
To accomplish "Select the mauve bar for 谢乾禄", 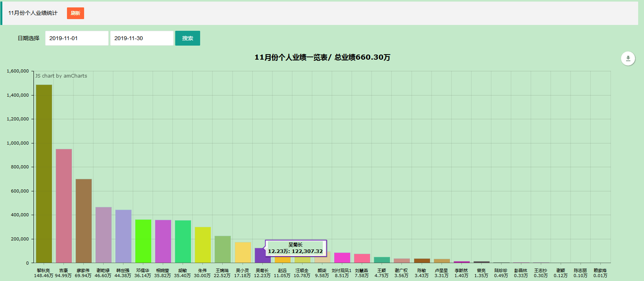I will click(104, 235).
